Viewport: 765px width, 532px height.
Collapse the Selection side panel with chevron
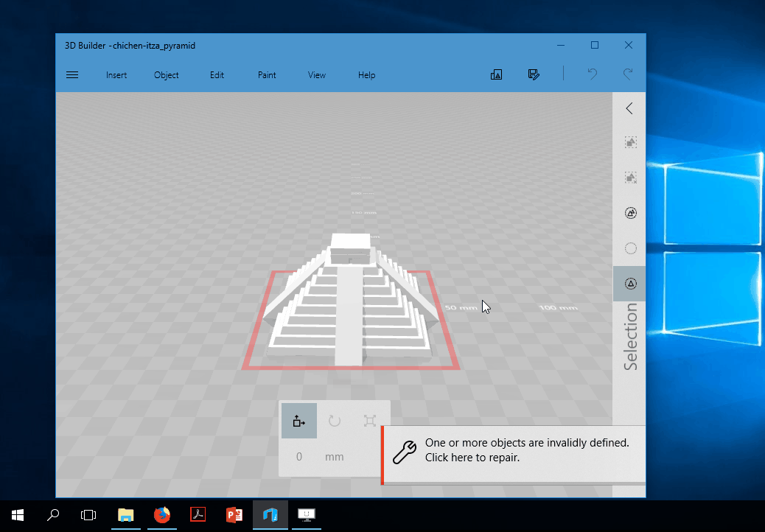pyautogui.click(x=629, y=108)
